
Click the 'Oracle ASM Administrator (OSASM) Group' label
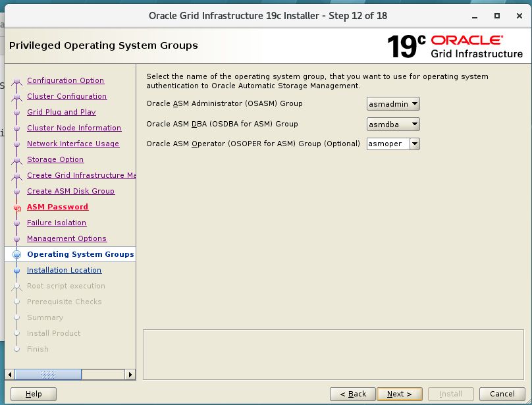pyautogui.click(x=225, y=103)
